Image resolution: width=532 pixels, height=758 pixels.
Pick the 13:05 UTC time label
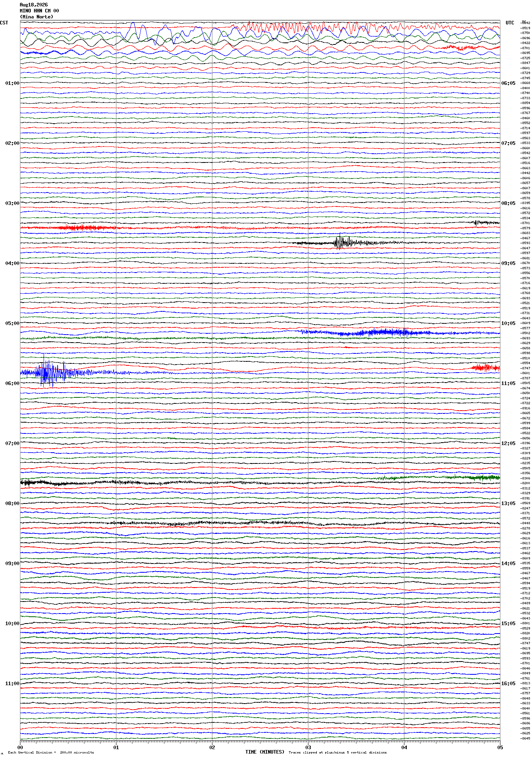pos(508,503)
